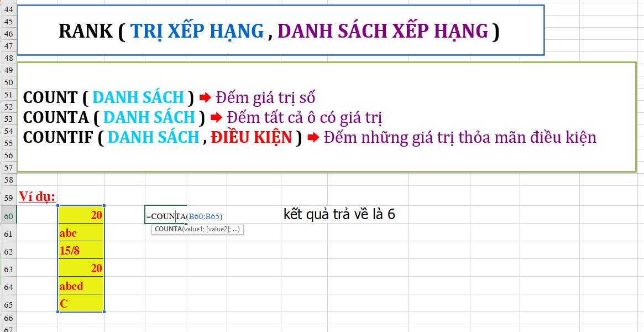Select the second yellow cell showing 20
Screen dimensions: 644x332
coord(81,268)
